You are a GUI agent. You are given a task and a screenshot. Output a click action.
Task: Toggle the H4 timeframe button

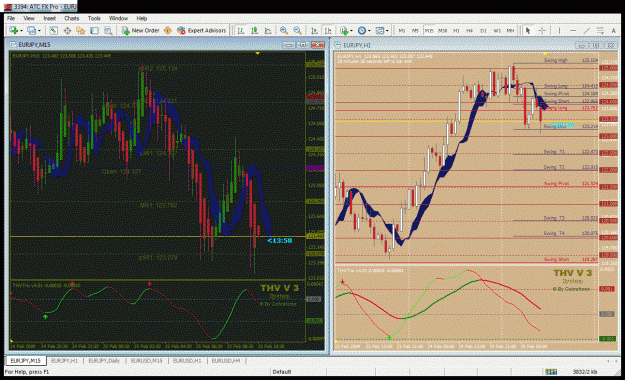click(470, 30)
